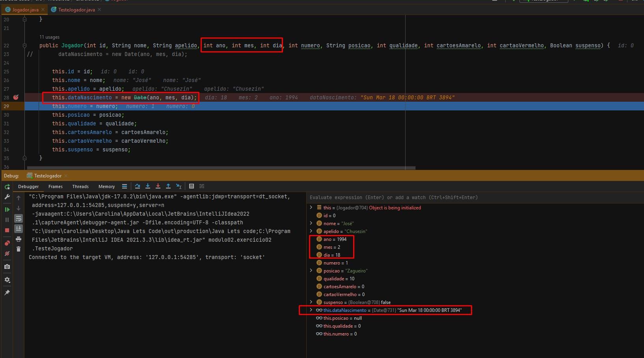Expand the posicao variable node
Viewport: 644px width, 358px height.
(x=311, y=270)
